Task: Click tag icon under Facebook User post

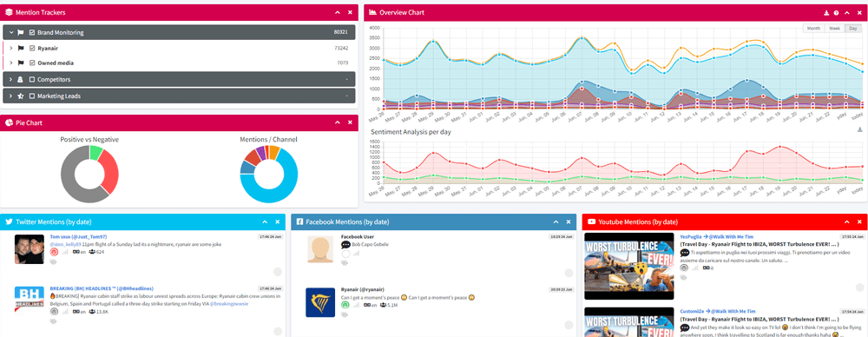Action: tap(345, 263)
